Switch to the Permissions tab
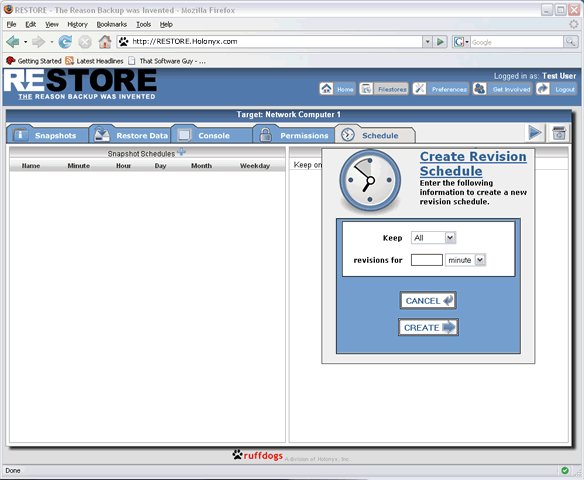584x480 pixels. pos(294,134)
